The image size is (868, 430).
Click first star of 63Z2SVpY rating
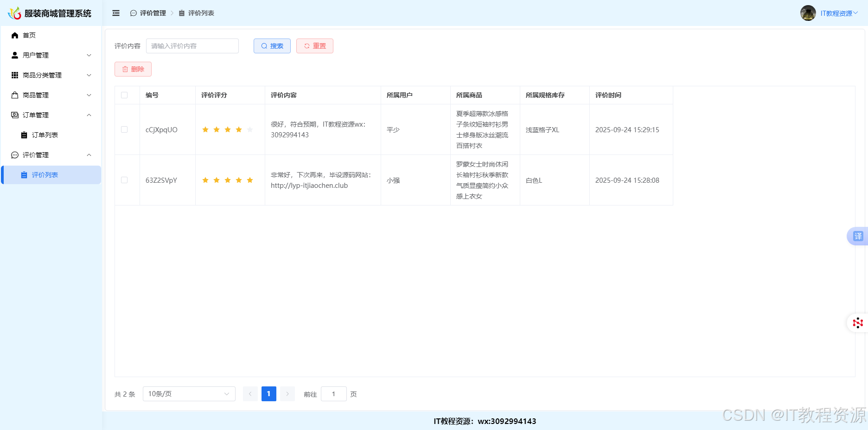[205, 180]
